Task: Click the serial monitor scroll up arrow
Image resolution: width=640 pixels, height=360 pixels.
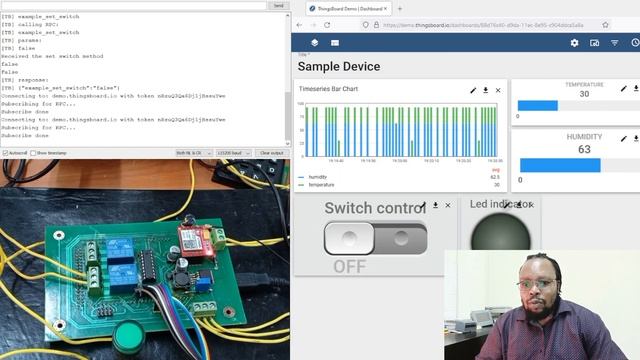Action: click(288, 16)
